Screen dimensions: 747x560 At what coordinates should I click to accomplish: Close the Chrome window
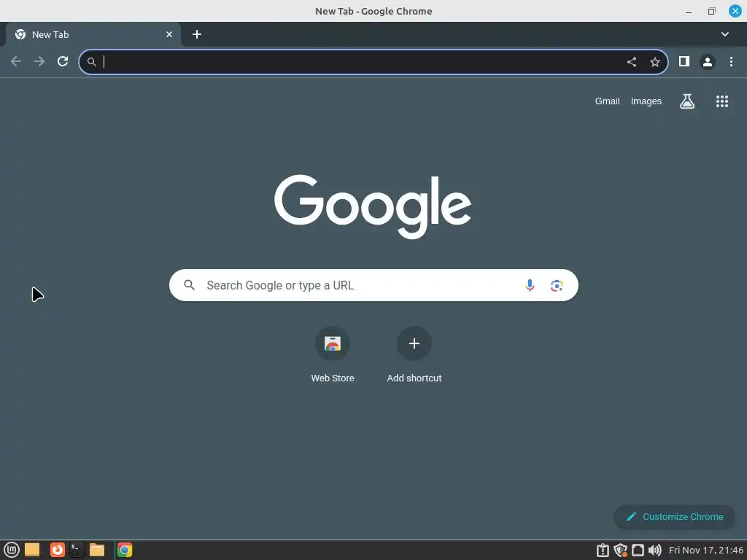click(735, 11)
